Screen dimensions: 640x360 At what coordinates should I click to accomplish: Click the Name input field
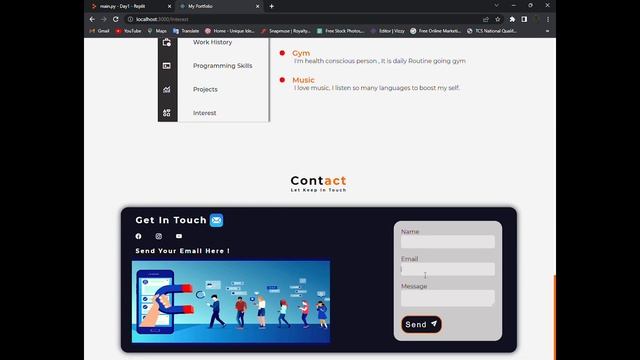(448, 242)
